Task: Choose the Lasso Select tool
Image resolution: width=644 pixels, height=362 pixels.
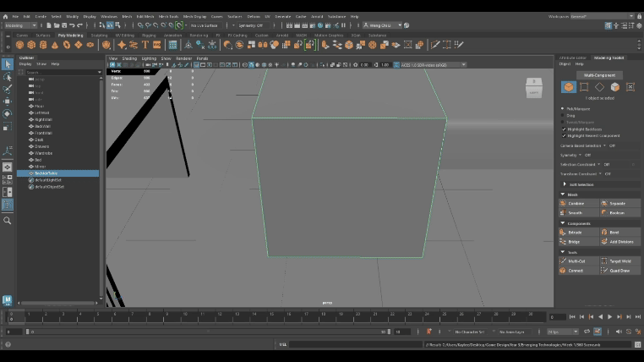Action: click(8, 77)
